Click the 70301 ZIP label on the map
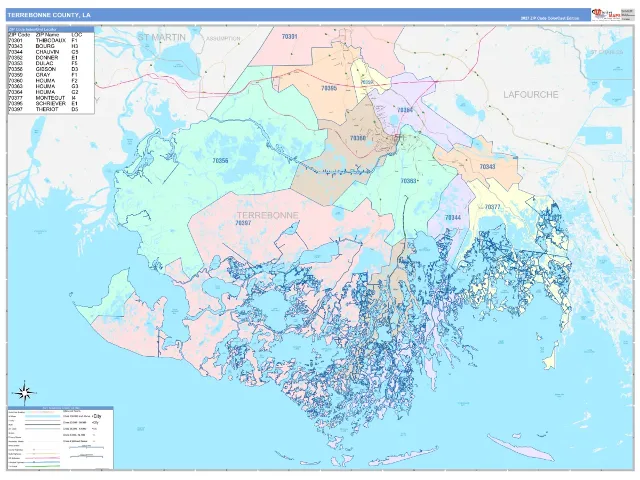The width and height of the screenshot is (640, 480). (x=289, y=37)
